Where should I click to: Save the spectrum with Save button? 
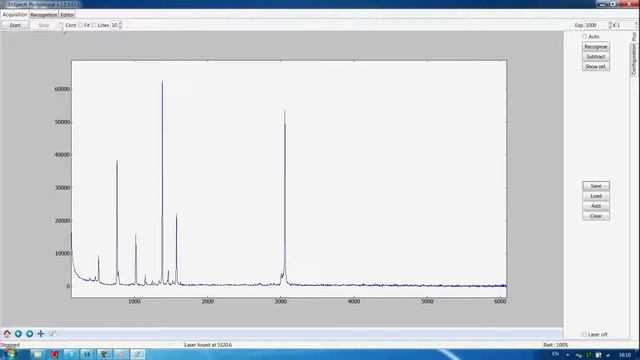tap(596, 186)
